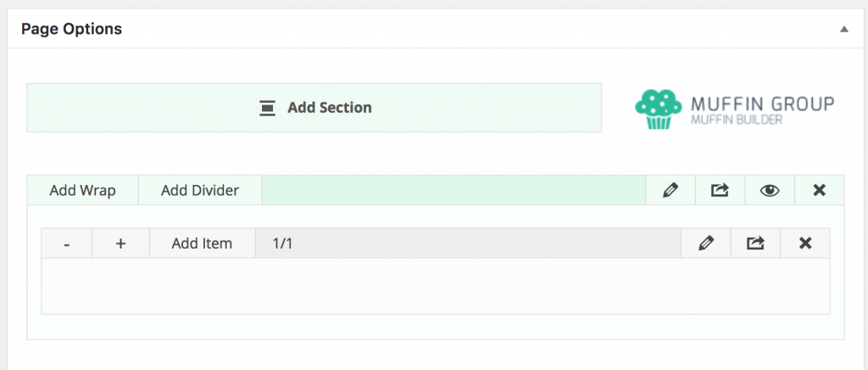Delete the wrap with its X icon

click(805, 244)
